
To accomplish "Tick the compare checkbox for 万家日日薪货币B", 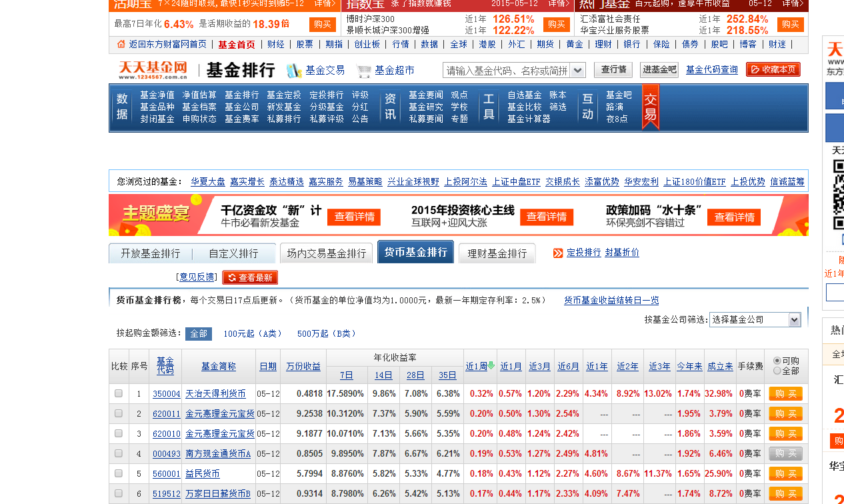I will pos(119,494).
